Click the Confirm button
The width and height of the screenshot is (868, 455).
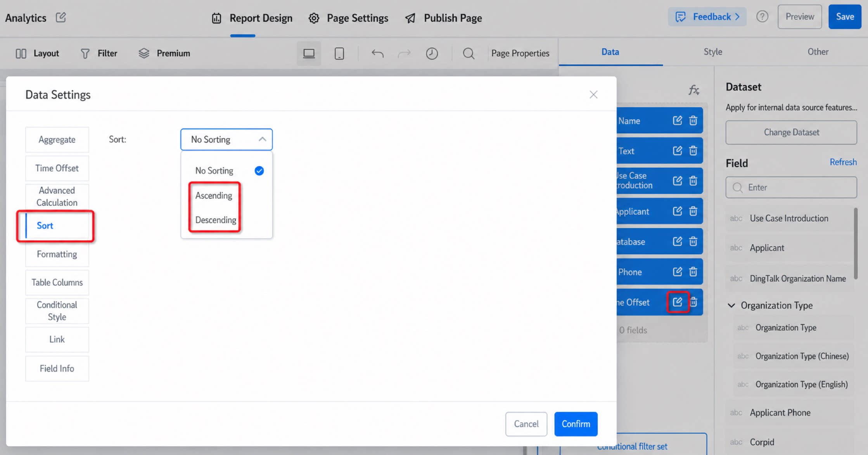click(x=576, y=424)
